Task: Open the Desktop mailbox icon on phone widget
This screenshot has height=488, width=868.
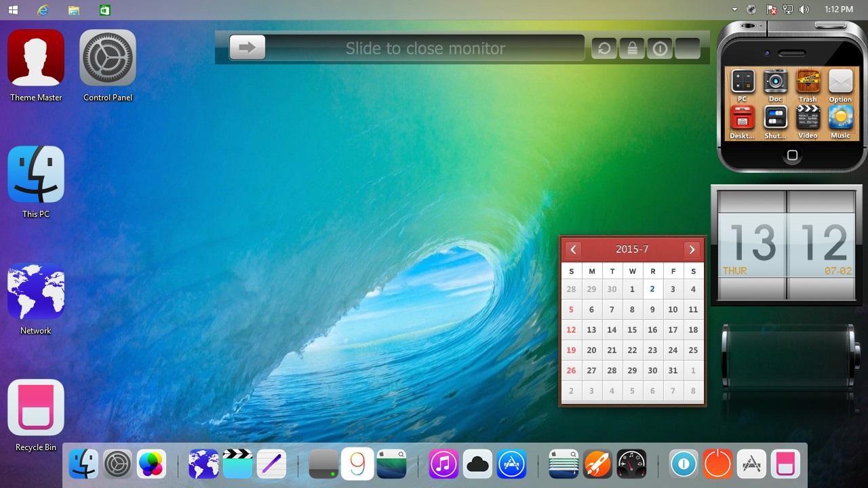Action: tap(743, 118)
